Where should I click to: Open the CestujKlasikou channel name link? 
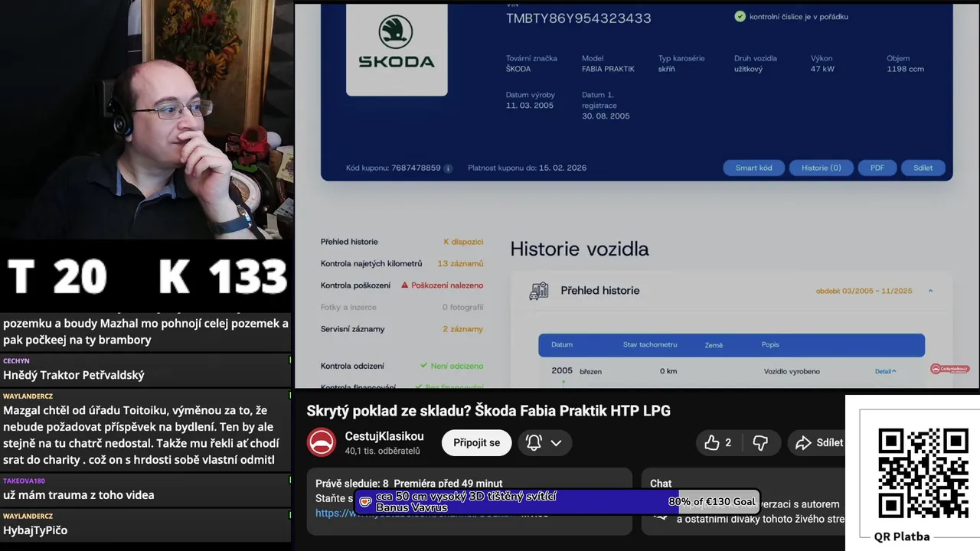pos(384,436)
